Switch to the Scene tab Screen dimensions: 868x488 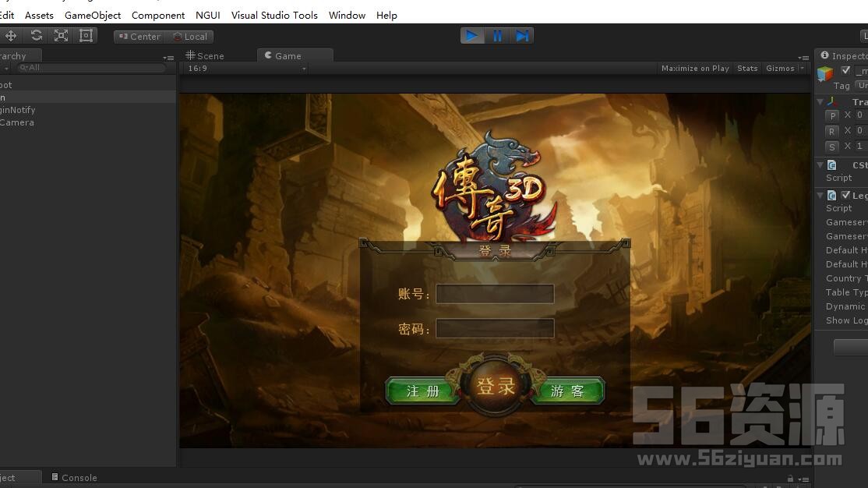coord(205,56)
